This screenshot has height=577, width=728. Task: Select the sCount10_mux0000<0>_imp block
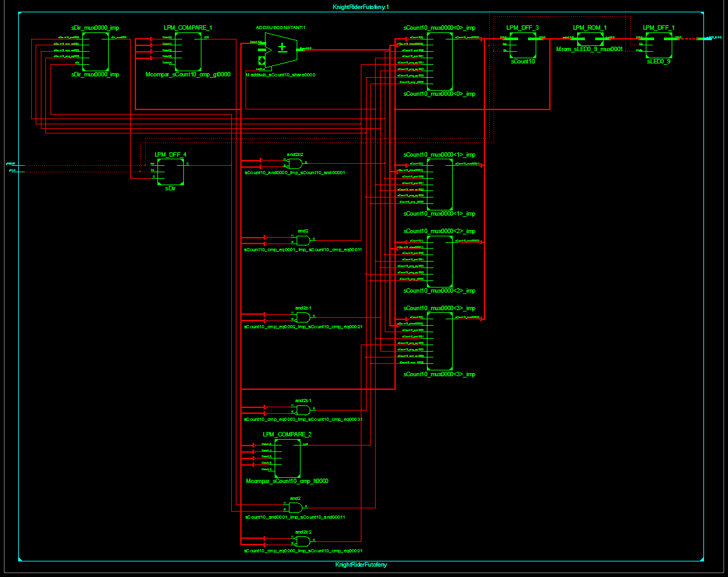pos(440,62)
